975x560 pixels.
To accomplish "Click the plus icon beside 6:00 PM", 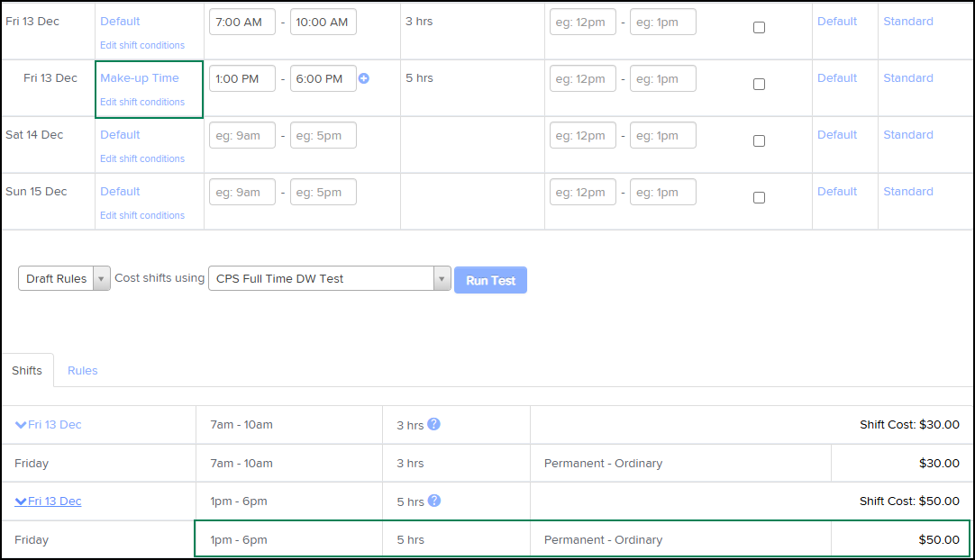I will pyautogui.click(x=364, y=78).
